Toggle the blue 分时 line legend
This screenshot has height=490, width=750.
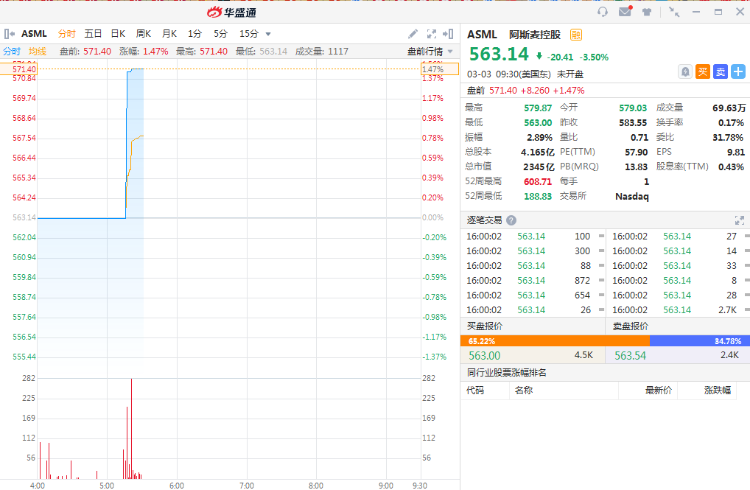coord(11,51)
